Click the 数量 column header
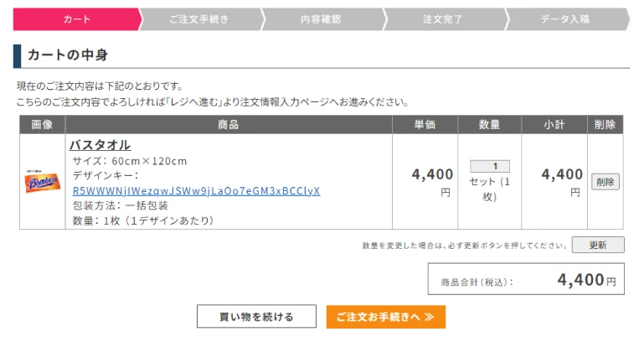Image resolution: width=644 pixels, height=342 pixels. click(489, 125)
